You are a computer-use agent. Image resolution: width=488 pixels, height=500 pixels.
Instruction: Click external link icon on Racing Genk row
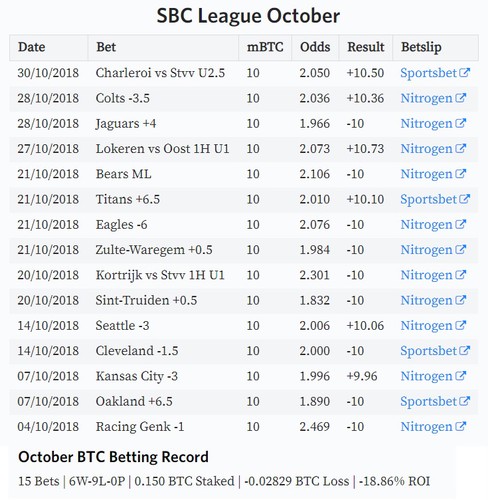(x=460, y=426)
